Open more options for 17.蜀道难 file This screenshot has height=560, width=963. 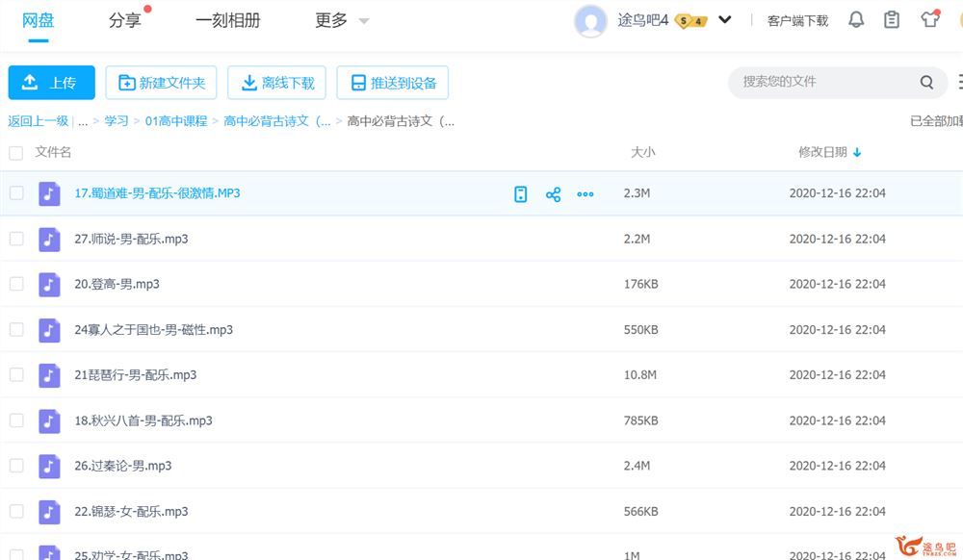point(586,193)
